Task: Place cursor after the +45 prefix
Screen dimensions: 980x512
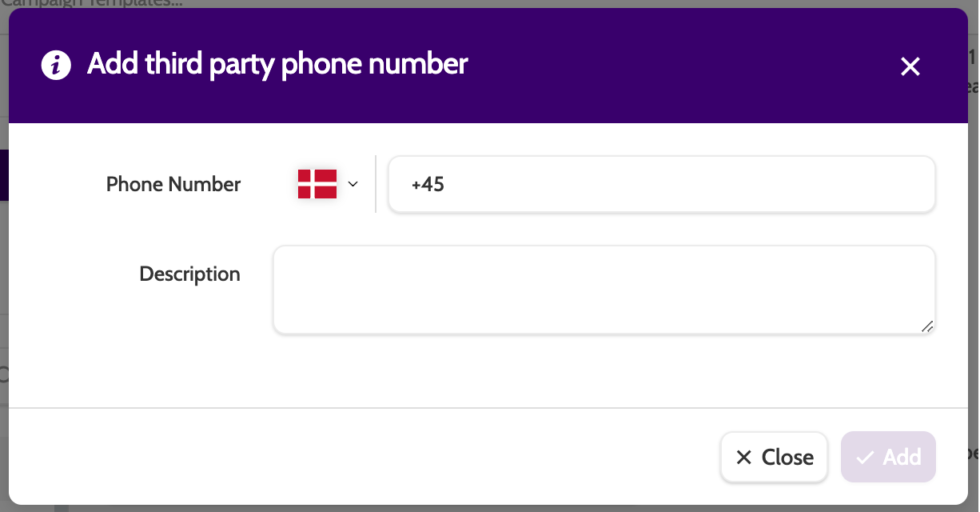Action: coord(446,185)
